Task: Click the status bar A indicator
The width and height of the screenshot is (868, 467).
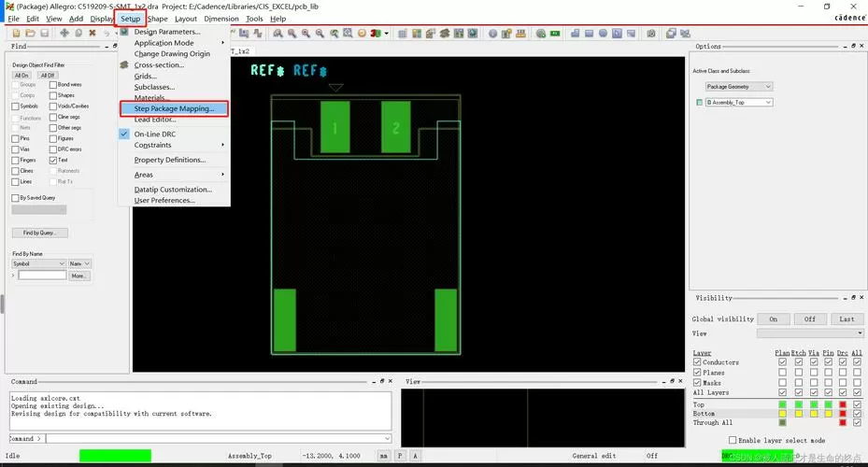Action: [x=415, y=456]
